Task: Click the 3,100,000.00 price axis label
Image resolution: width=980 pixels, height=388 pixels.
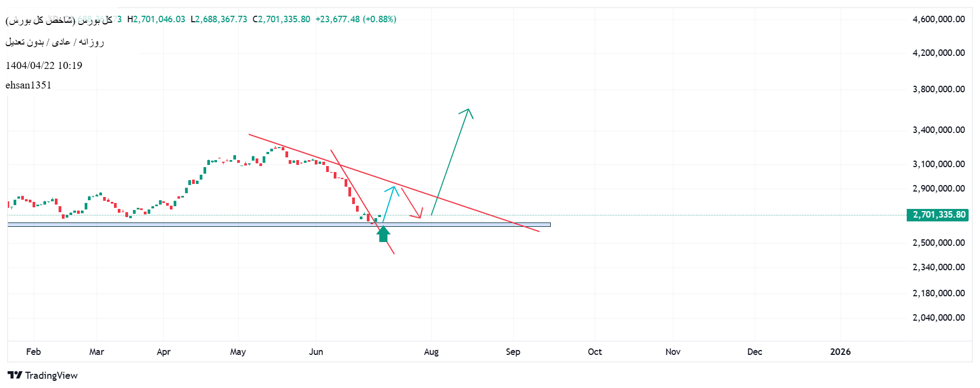Action: point(939,164)
